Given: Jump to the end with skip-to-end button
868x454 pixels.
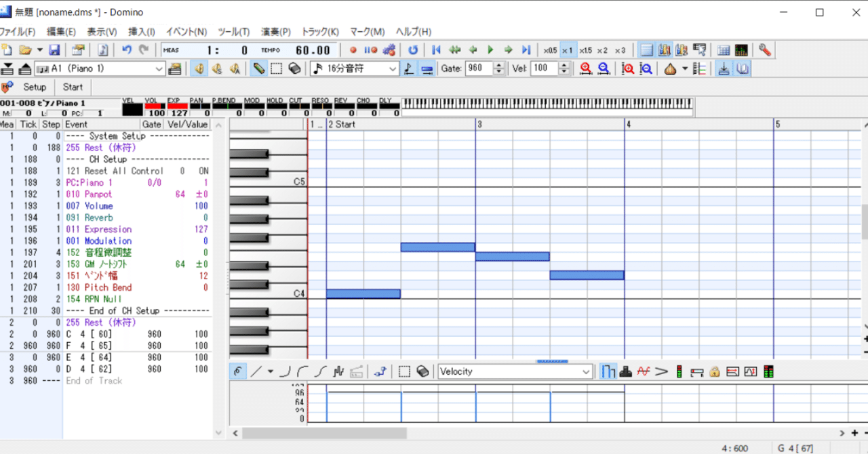Looking at the screenshot, I should (x=526, y=50).
